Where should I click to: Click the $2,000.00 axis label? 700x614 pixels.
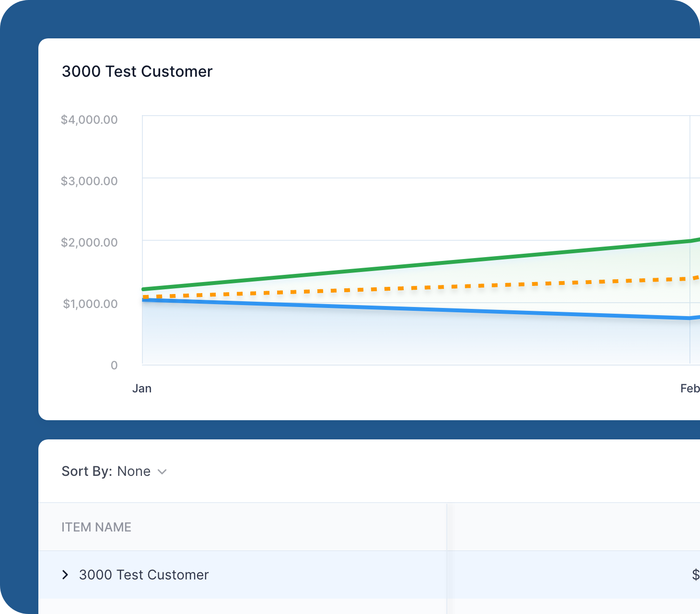89,242
